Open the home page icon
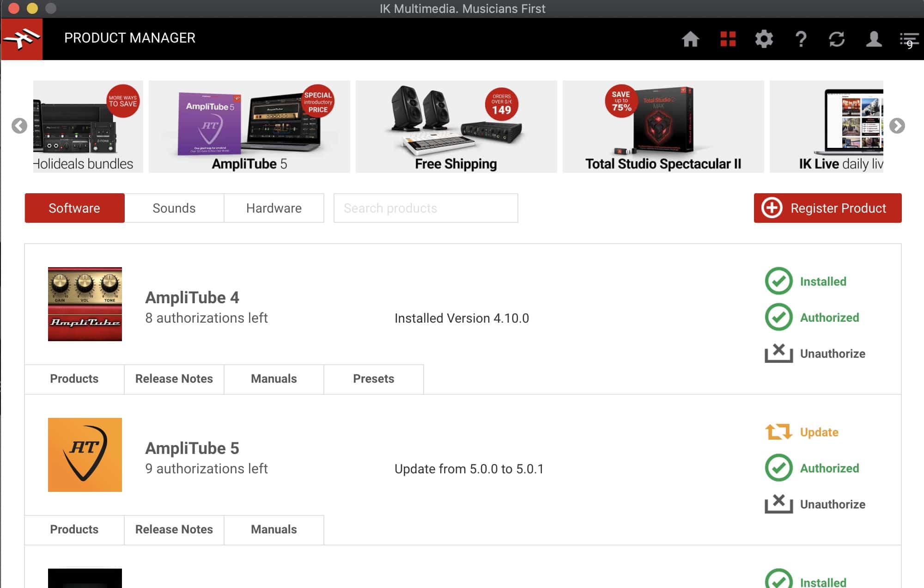 coord(690,39)
